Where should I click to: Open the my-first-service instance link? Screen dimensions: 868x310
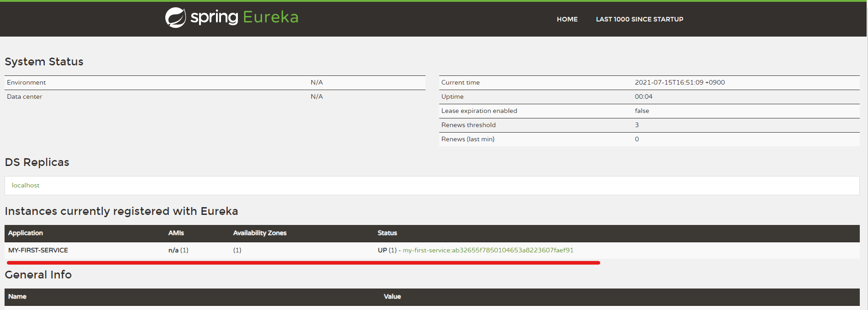[x=488, y=250]
